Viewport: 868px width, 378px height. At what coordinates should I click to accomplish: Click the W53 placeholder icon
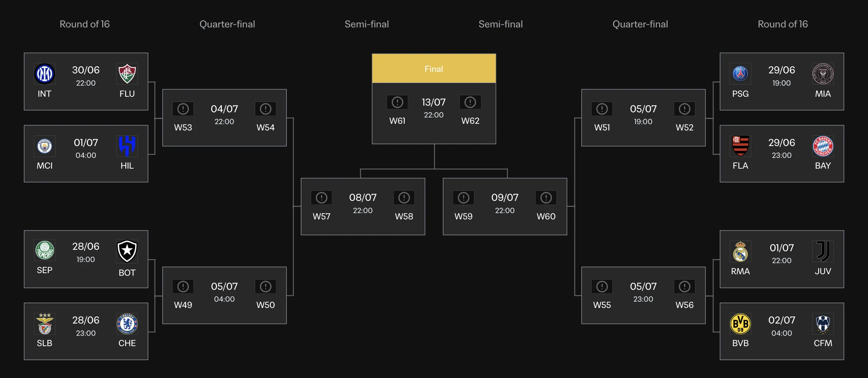(x=183, y=109)
